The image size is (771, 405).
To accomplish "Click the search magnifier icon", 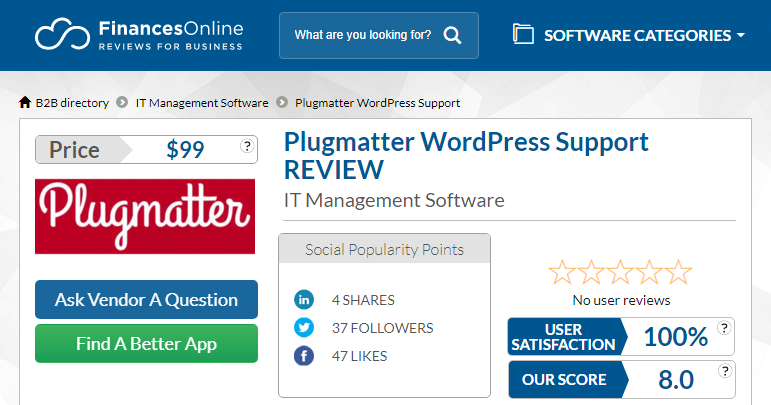I will tap(452, 36).
